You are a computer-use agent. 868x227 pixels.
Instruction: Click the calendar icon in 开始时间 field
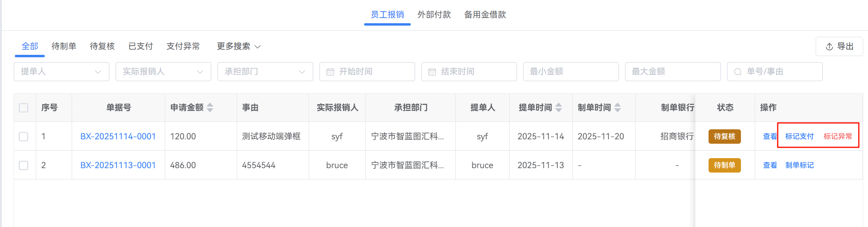click(330, 72)
